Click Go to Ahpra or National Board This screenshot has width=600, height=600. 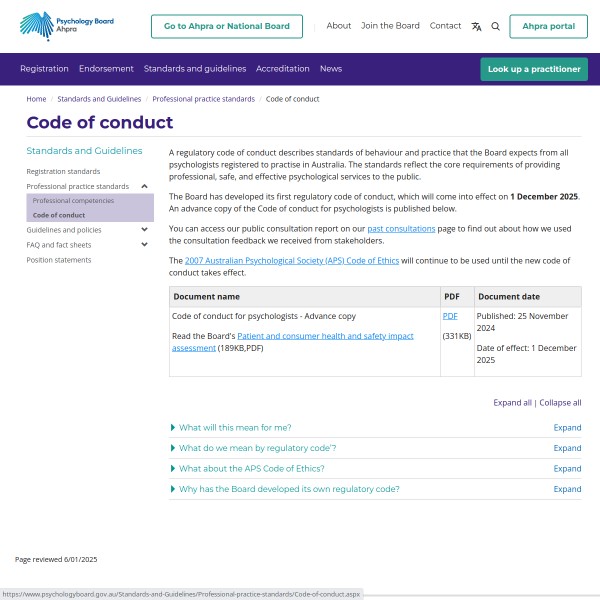226,26
